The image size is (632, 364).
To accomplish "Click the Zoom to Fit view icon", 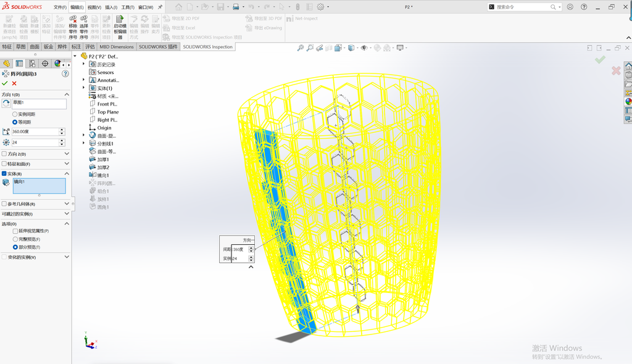I will [301, 48].
